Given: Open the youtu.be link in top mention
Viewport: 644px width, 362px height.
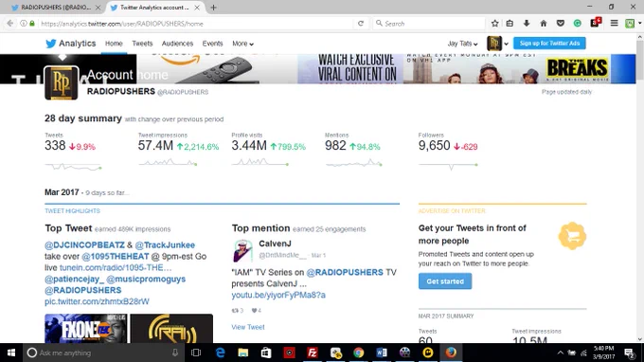Looking at the screenshot, I should (x=278, y=295).
